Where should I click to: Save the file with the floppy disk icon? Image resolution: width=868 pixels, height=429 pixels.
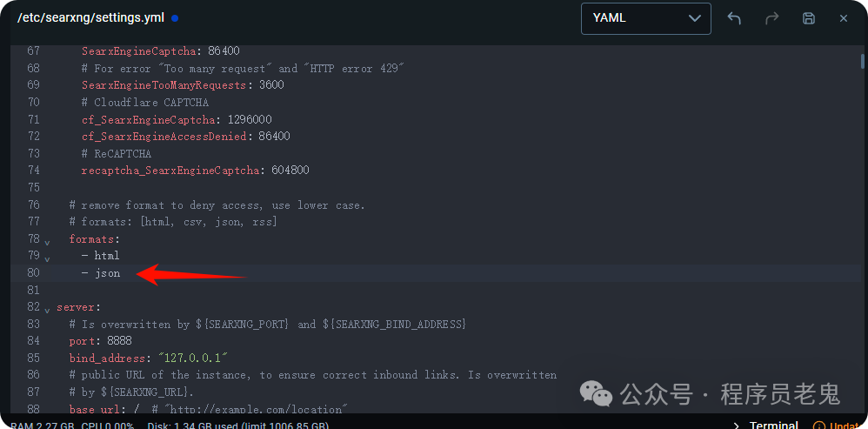click(809, 18)
